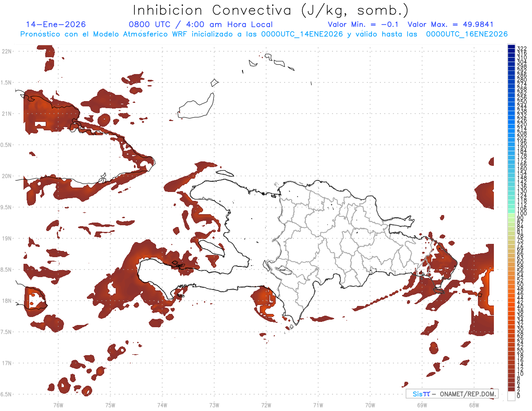Image resolution: width=532 pixels, height=411 pixels.
Task: Click the colorbar value '10'
Action: [x=520, y=374]
